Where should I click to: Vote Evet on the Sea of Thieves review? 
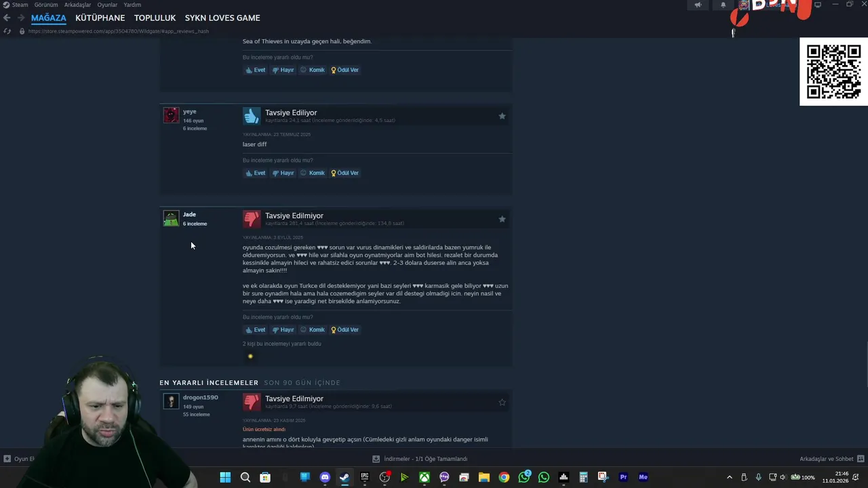point(256,70)
